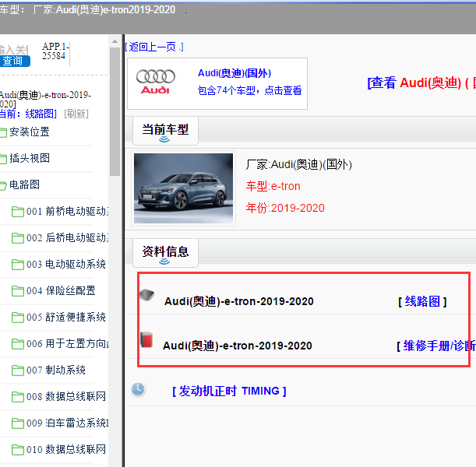This screenshot has width=476, height=467.
Task: Click the 查询 search button
Action: pos(15,61)
